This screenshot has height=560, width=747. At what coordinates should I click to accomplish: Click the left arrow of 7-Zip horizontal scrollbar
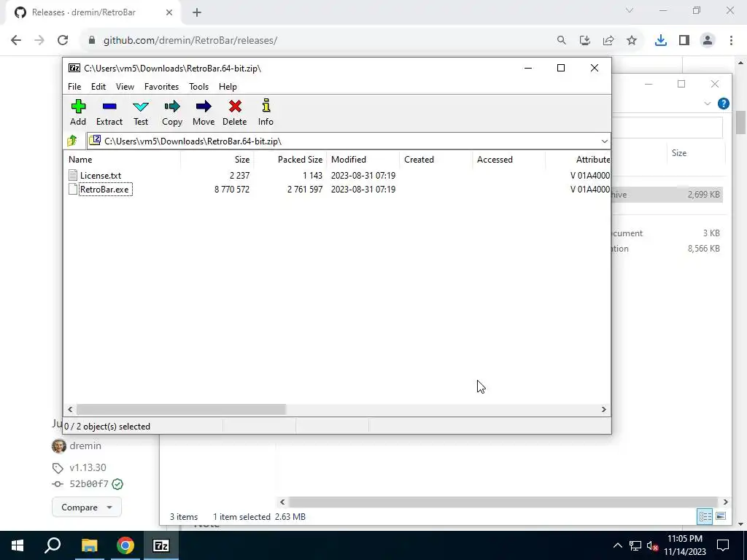[x=71, y=410]
